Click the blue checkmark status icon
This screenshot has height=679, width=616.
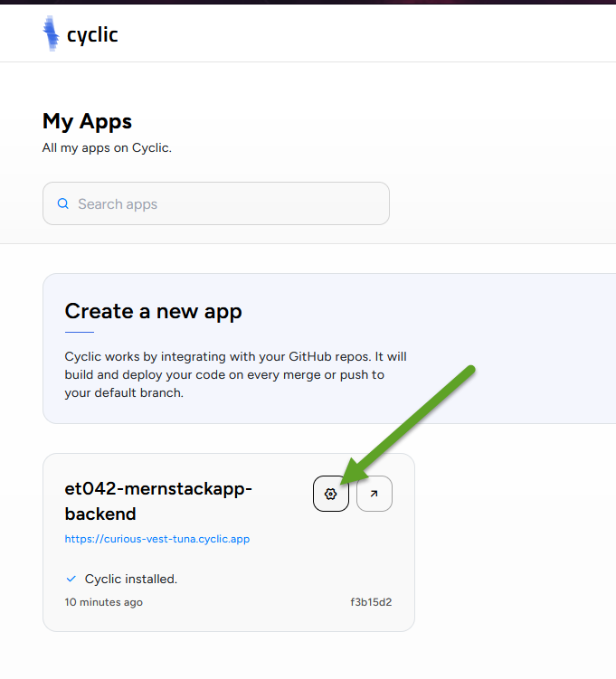click(71, 579)
